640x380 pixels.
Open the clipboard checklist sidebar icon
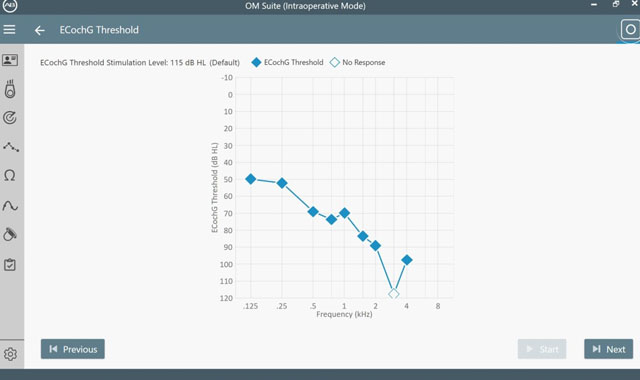coord(10,264)
